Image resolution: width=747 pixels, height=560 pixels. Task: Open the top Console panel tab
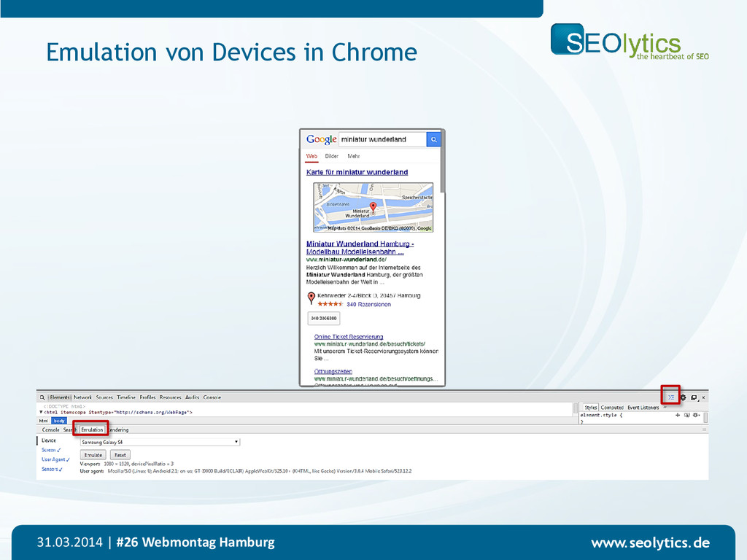(212, 397)
